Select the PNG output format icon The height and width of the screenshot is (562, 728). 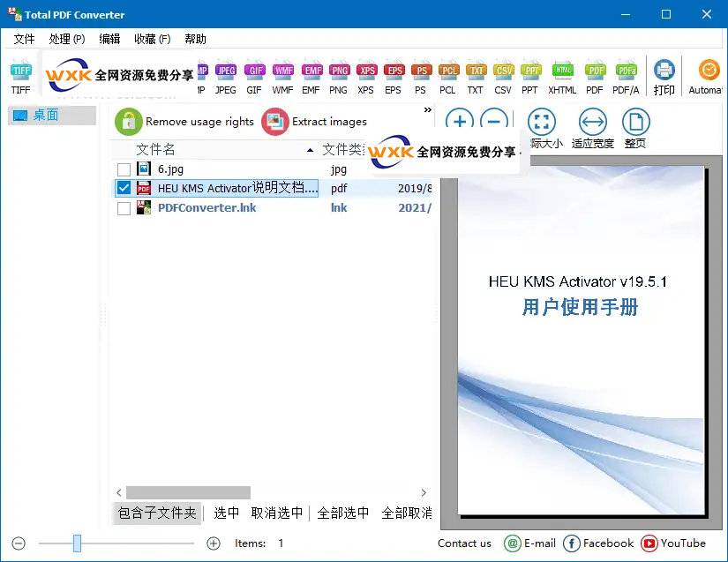point(338,76)
